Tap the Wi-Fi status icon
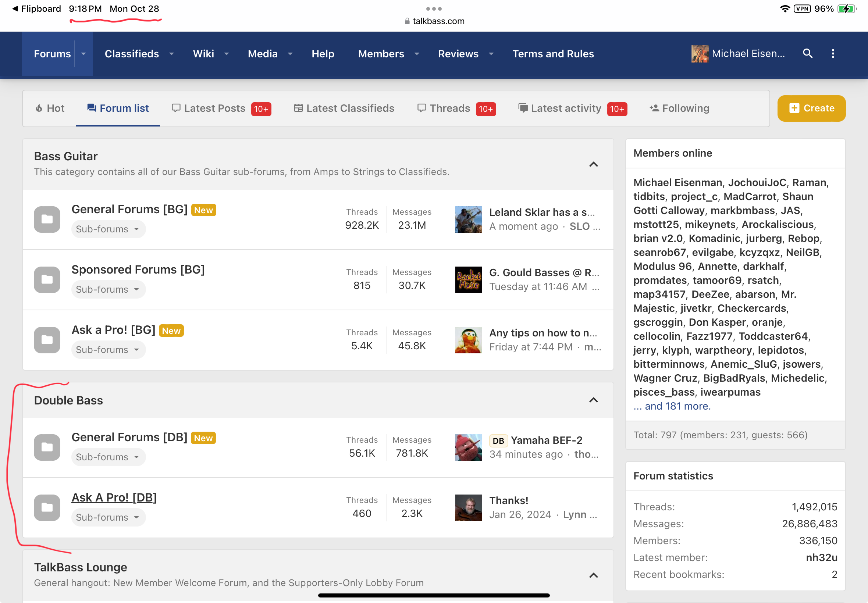868x603 pixels. click(x=785, y=9)
